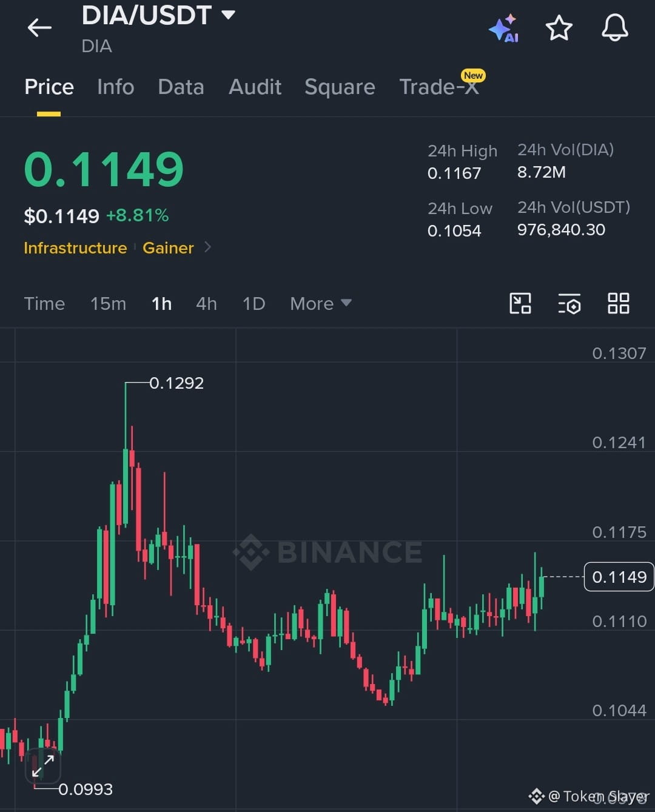Viewport: 655px width, 812px height.
Task: Open the Square tab
Action: click(340, 87)
